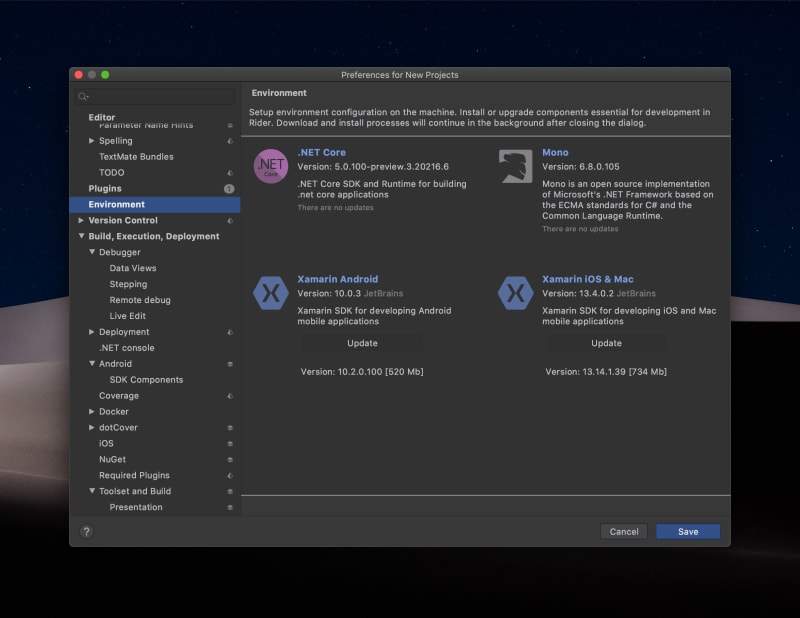Click the icon beside Version Control row
The image size is (800, 618).
[x=230, y=220]
